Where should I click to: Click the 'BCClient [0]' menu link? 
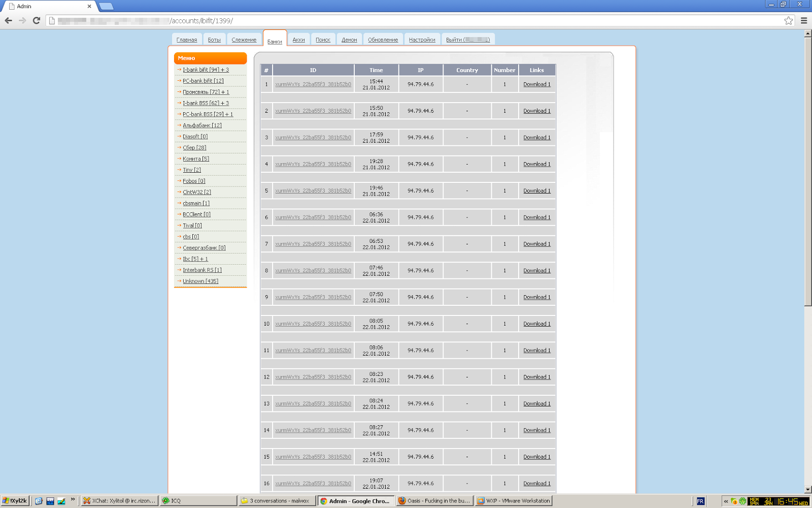pos(196,215)
